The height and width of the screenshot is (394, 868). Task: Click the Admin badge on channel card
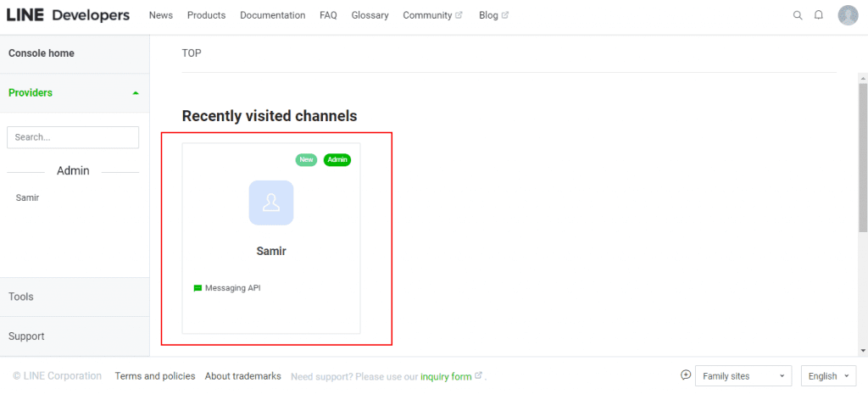pyautogui.click(x=337, y=160)
